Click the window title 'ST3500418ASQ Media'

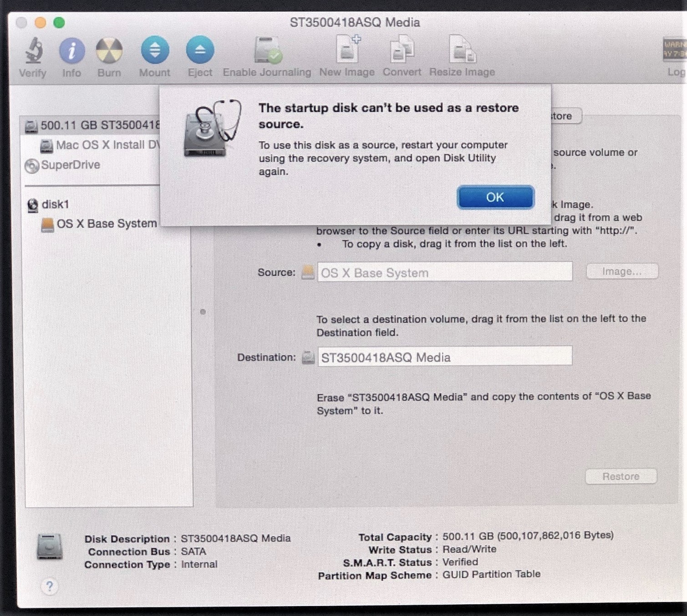click(x=355, y=22)
